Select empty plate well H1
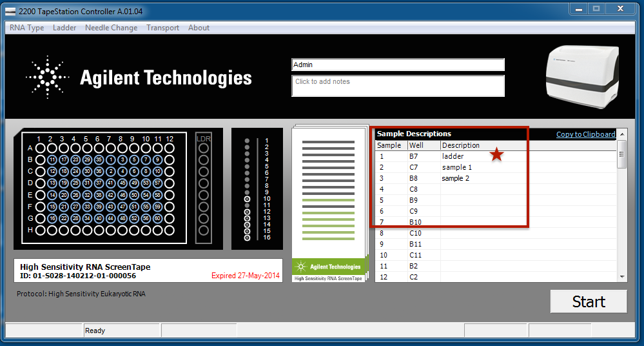This screenshot has height=346, width=644. [40, 230]
